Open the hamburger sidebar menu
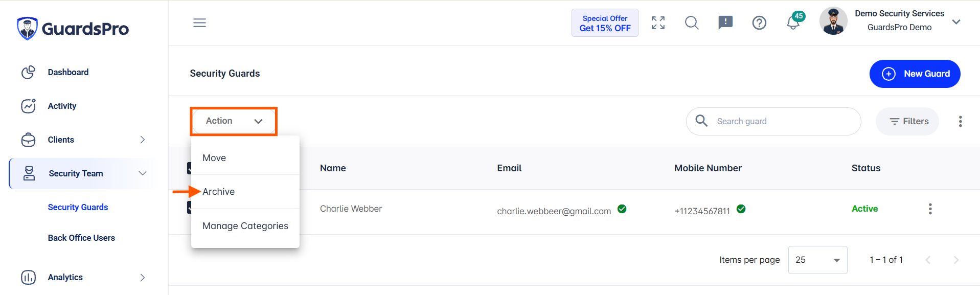The width and height of the screenshot is (980, 295). [x=199, y=23]
